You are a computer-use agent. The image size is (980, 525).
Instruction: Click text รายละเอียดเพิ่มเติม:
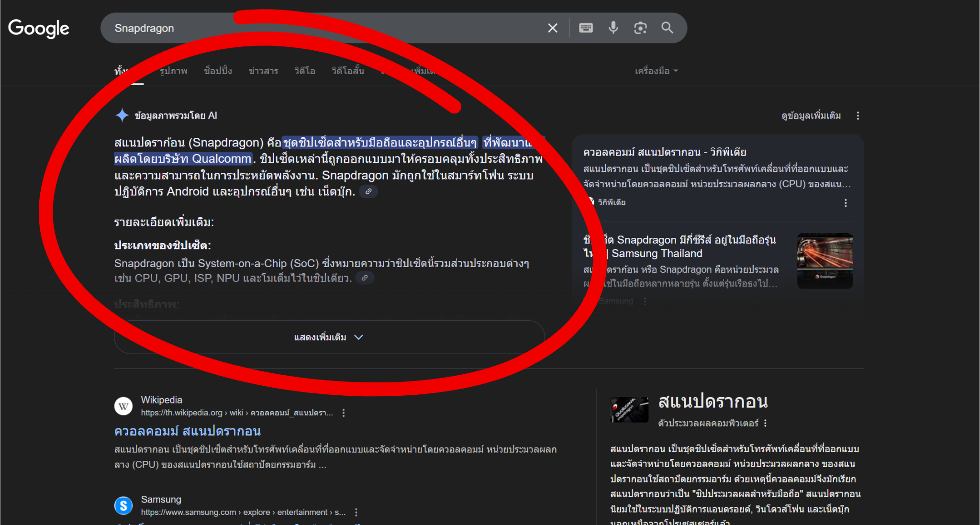164,222
